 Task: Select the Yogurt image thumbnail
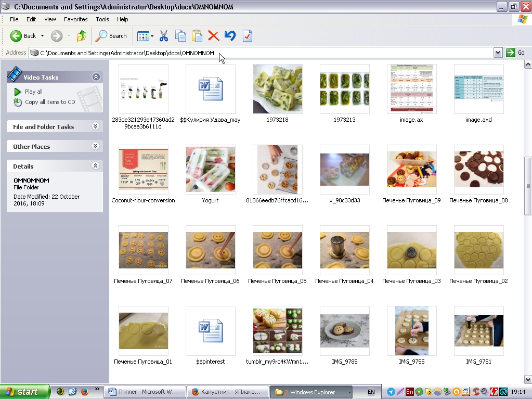[211, 170]
